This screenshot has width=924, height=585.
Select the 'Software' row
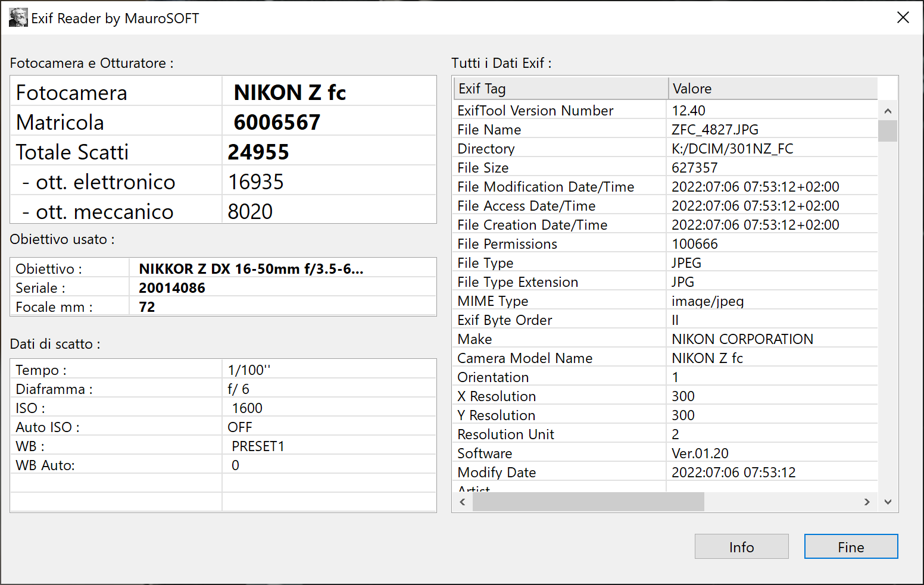tap(666, 453)
